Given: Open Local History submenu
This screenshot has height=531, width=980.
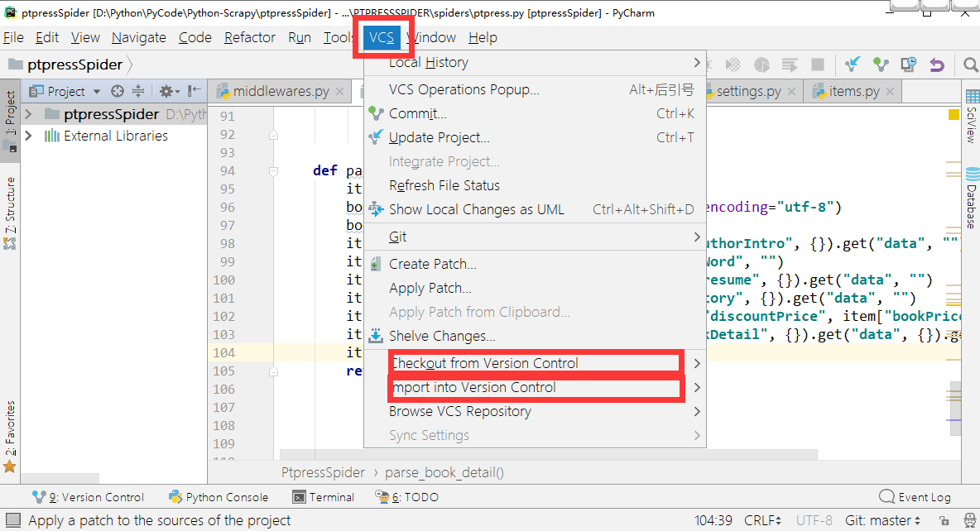Looking at the screenshot, I should (x=535, y=63).
